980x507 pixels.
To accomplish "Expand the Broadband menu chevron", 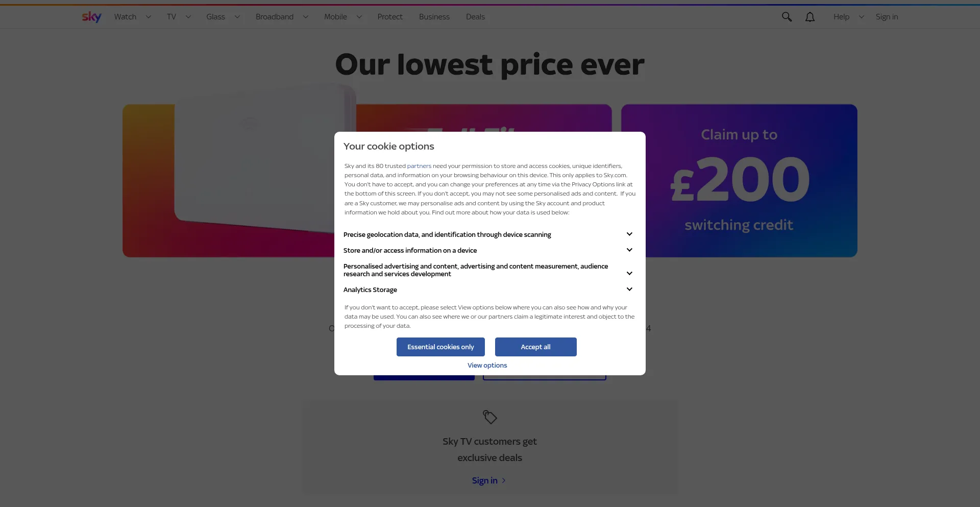I will coord(306,17).
